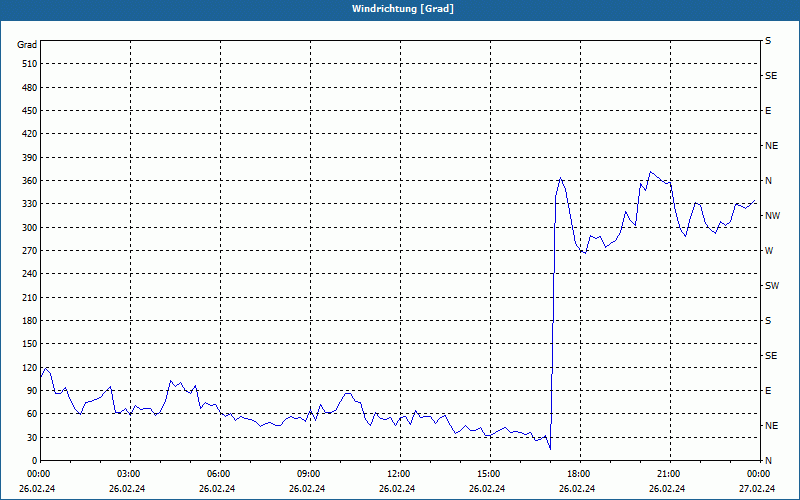Click the 06:00 time axis label
Screen dimensions: 800x500
218,474
